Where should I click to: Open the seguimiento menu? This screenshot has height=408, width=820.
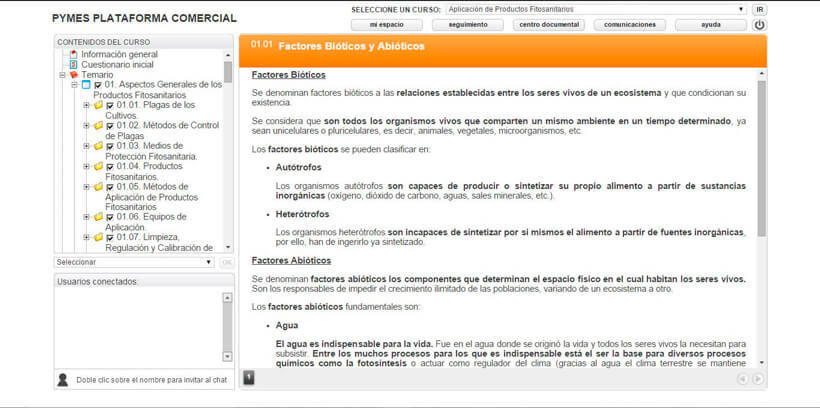pos(468,25)
